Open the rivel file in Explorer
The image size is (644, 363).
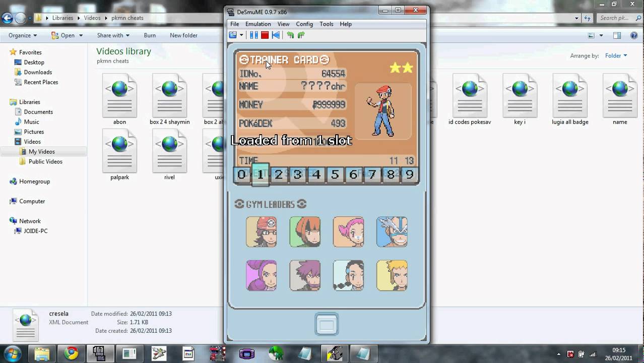click(169, 155)
